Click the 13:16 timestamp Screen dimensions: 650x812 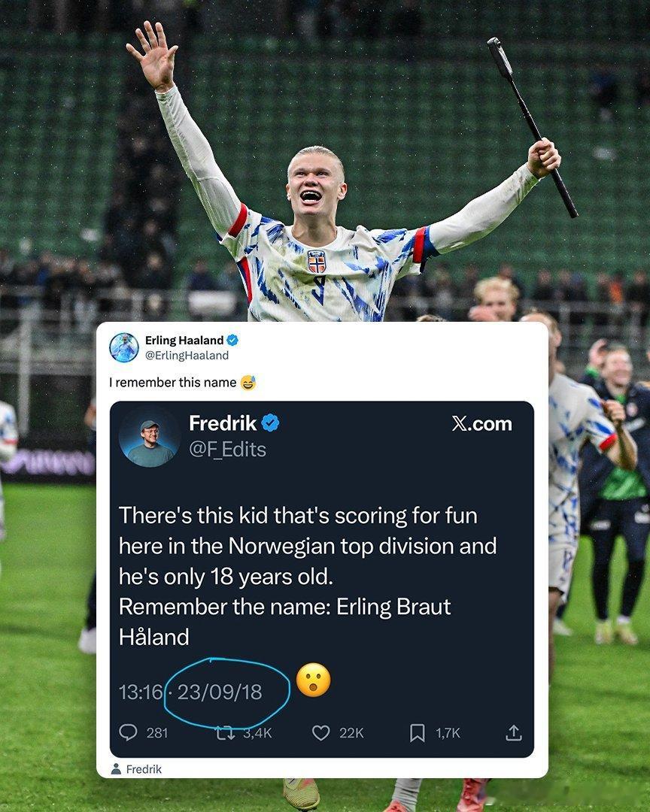tap(141, 692)
